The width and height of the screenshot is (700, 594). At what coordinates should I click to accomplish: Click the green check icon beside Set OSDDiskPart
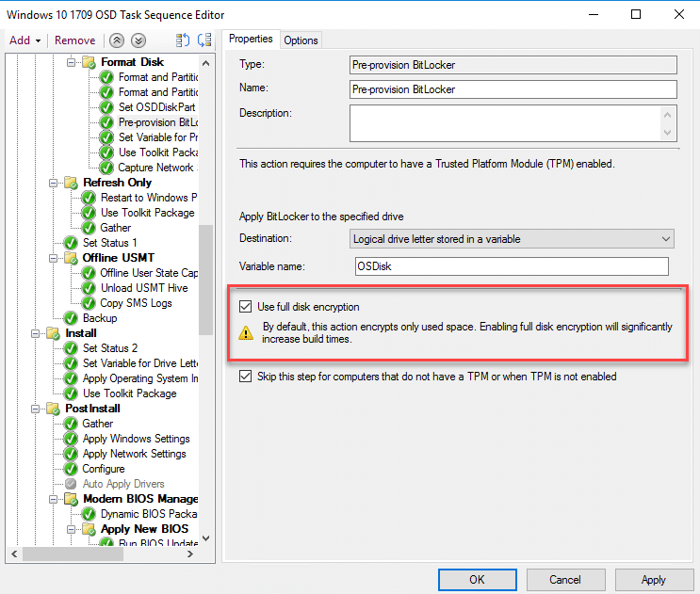tap(106, 107)
